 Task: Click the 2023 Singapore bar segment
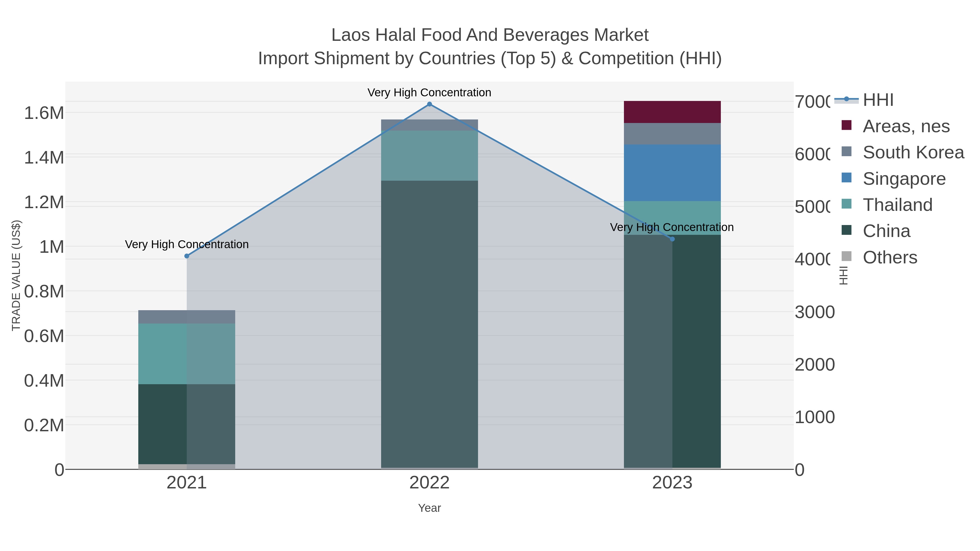pyautogui.click(x=672, y=173)
